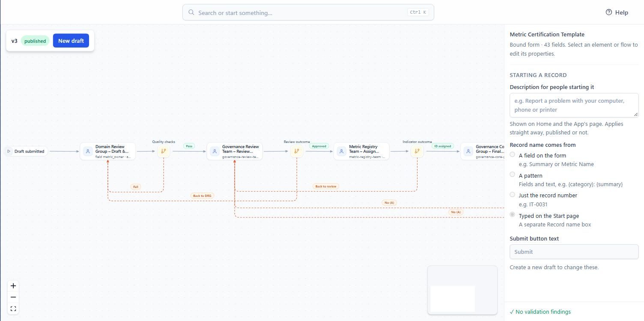Select the ID assigned flow label
Screen dimensions: 644x321
click(442, 146)
